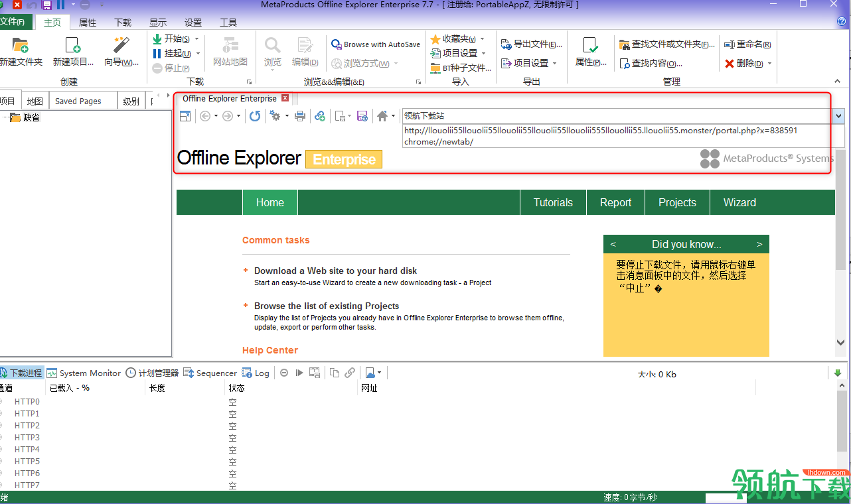Switch to the 设置 ribbon tab
Viewport: 851px width, 504px height.
point(193,23)
